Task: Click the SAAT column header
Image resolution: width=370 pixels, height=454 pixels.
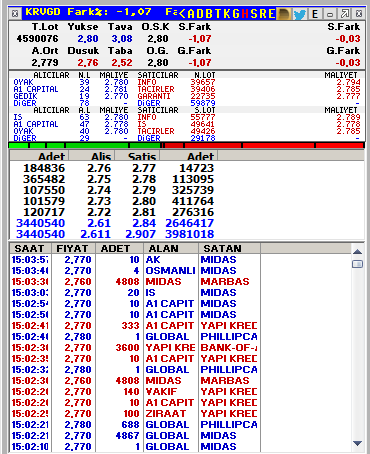Action: point(30,248)
